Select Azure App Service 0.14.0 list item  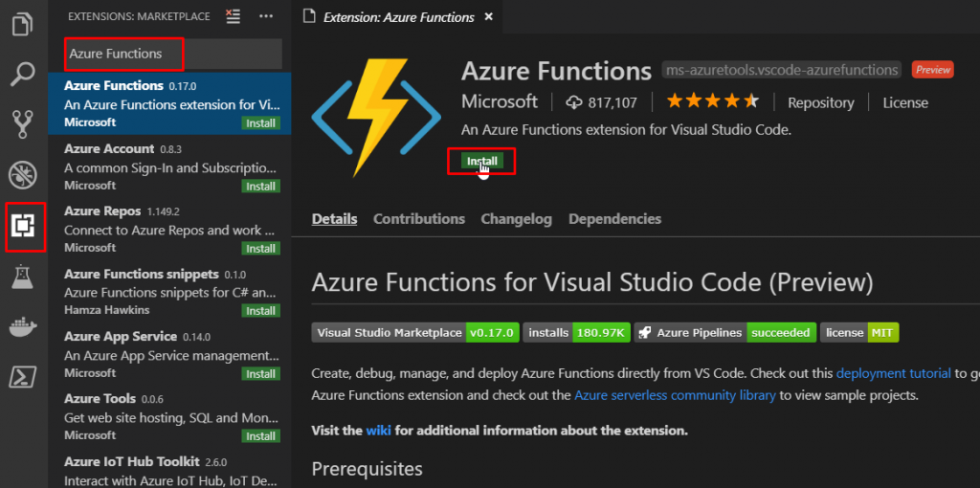coord(169,354)
